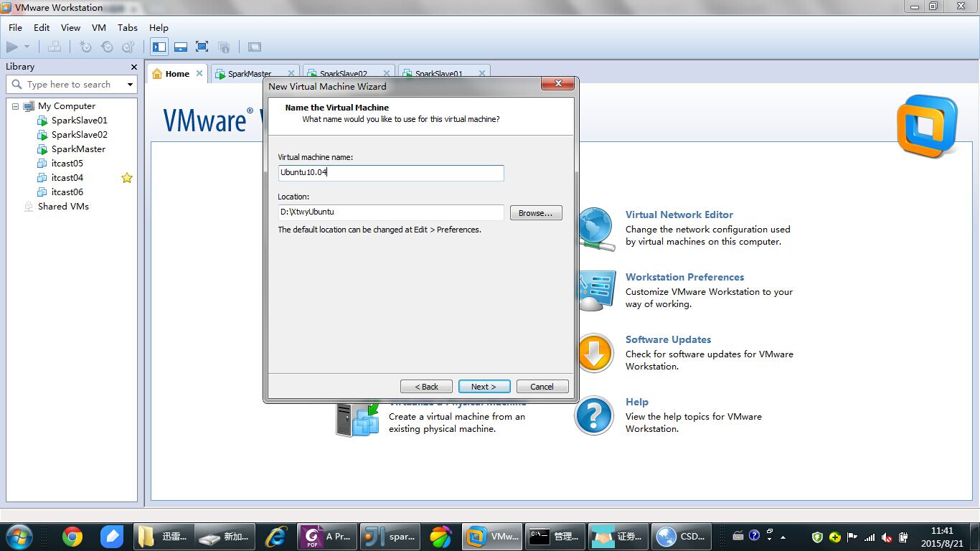Image resolution: width=980 pixels, height=551 pixels.
Task: Click the Virtualize a Physical Machine icon
Action: 357,419
